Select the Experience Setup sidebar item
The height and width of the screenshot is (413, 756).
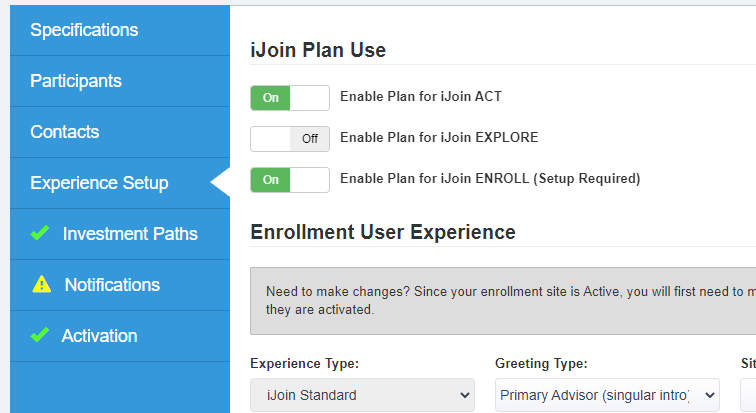[120, 183]
